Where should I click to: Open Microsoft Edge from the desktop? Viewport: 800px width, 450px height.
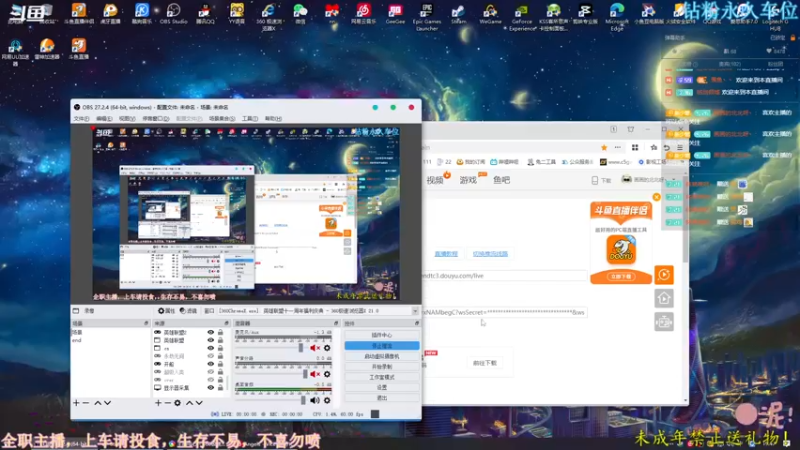pos(616,16)
